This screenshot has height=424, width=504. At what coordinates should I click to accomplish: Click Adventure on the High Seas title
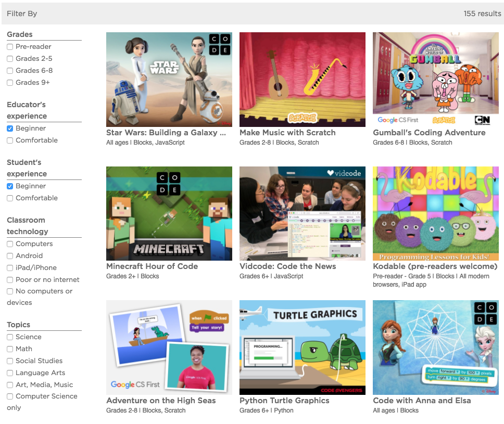[161, 401]
